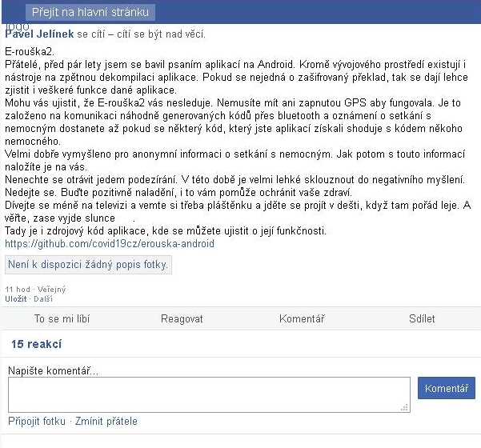Share the post using "Sdílet"

click(422, 318)
